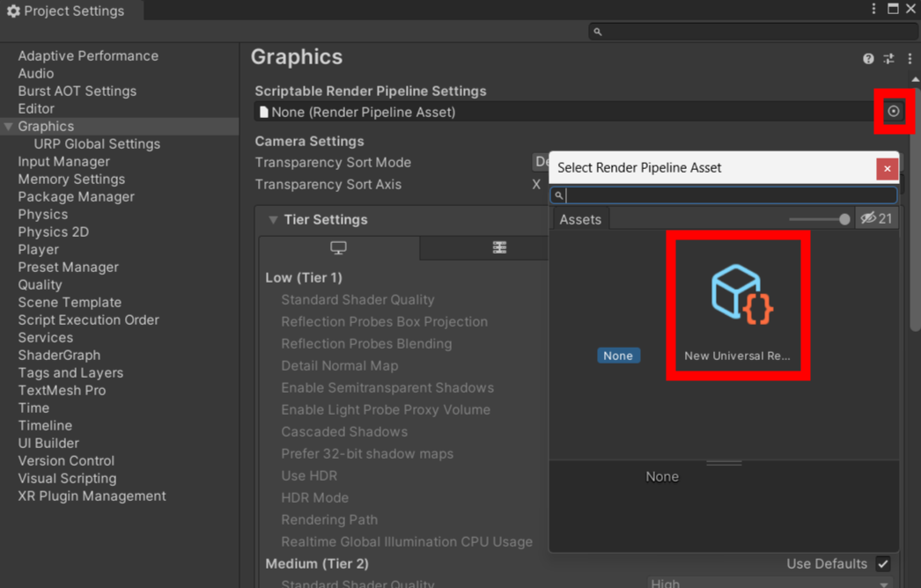
Task: Switch to Assets tab in asset picker
Action: (580, 219)
